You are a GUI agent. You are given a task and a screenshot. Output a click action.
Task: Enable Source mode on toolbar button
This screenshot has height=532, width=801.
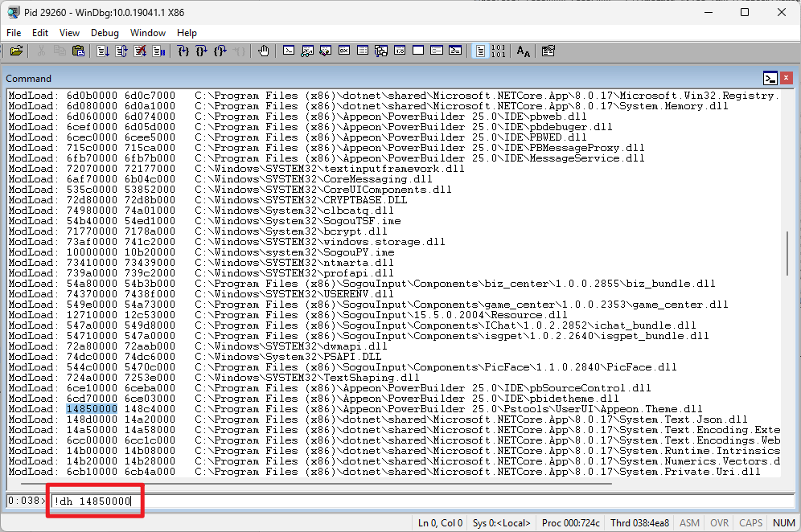480,51
